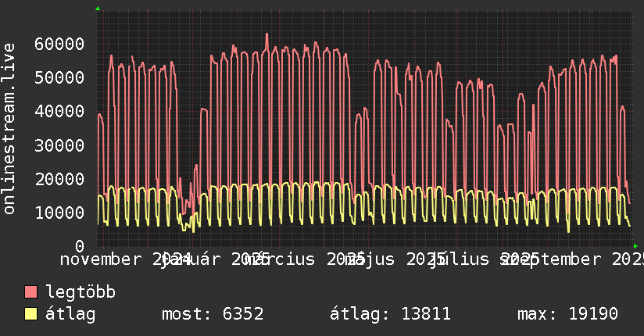Click the highest red peak in the graph

coord(267,34)
